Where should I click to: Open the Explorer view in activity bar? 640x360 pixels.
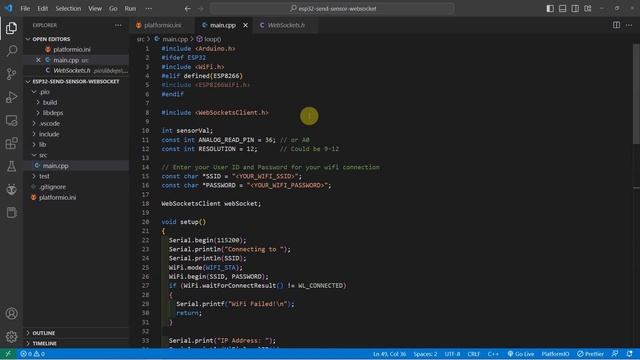coord(11,28)
